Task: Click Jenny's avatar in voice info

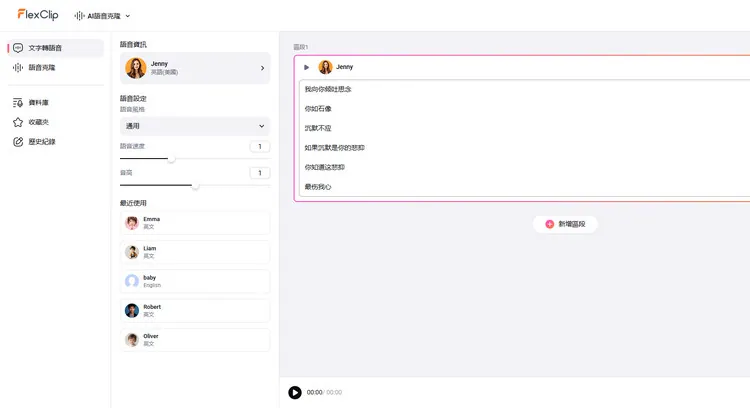Action: click(x=136, y=68)
